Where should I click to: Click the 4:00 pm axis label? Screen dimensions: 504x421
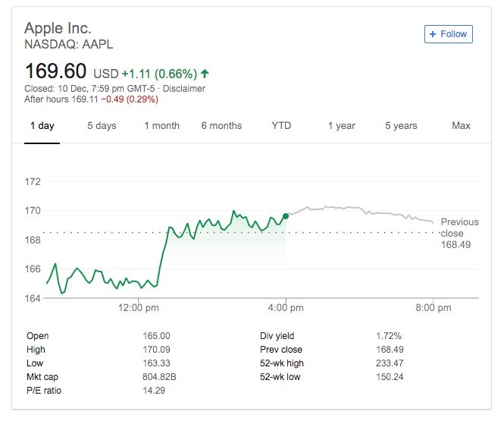pos(286,308)
